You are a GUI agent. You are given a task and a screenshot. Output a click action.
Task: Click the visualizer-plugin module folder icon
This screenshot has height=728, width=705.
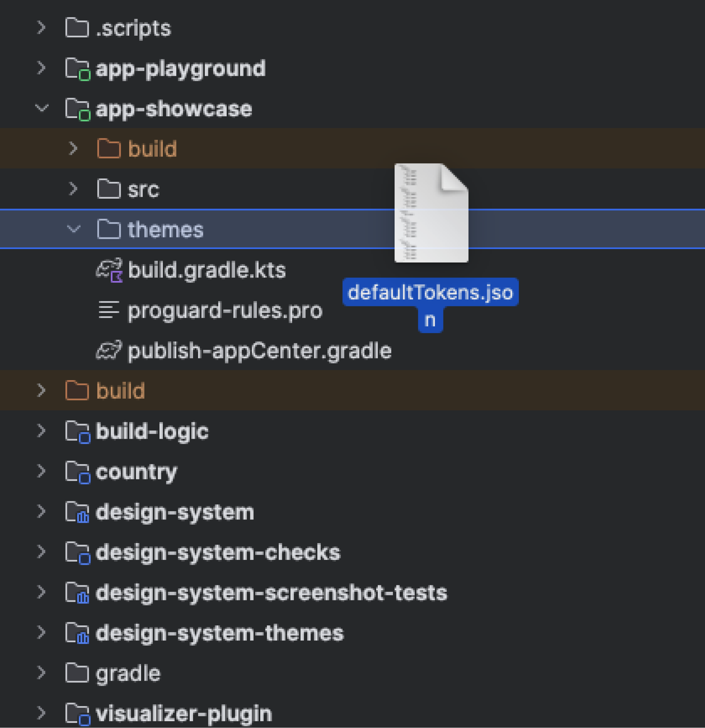pos(77,714)
